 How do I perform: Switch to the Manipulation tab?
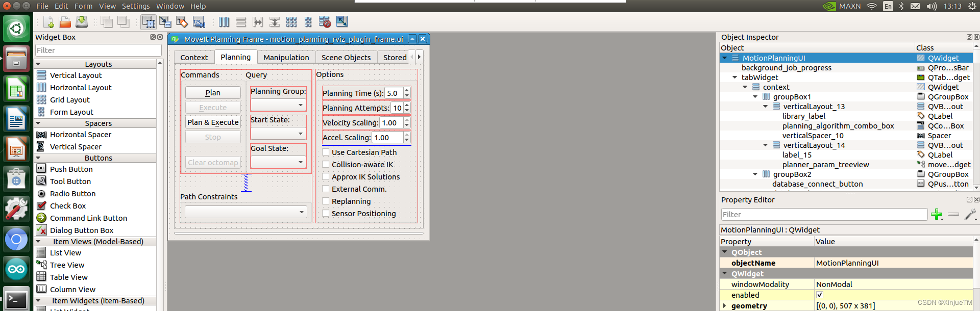pyautogui.click(x=286, y=58)
